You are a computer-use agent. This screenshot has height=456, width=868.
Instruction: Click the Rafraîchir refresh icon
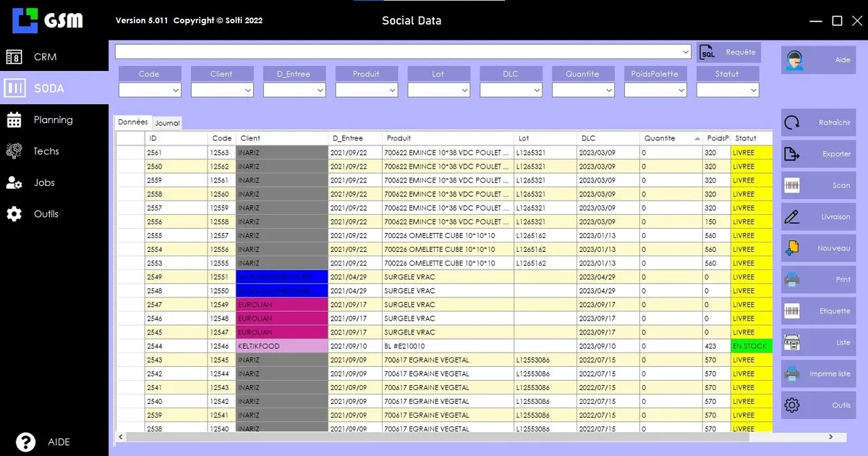point(792,123)
